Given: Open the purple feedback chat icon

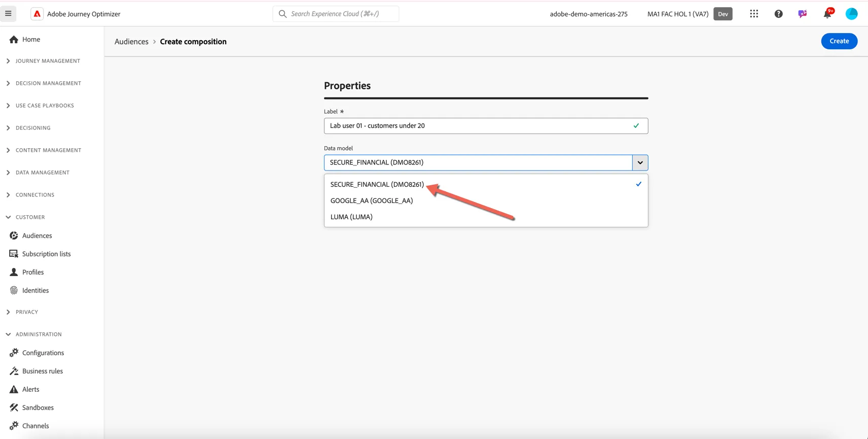Looking at the screenshot, I should click(802, 14).
